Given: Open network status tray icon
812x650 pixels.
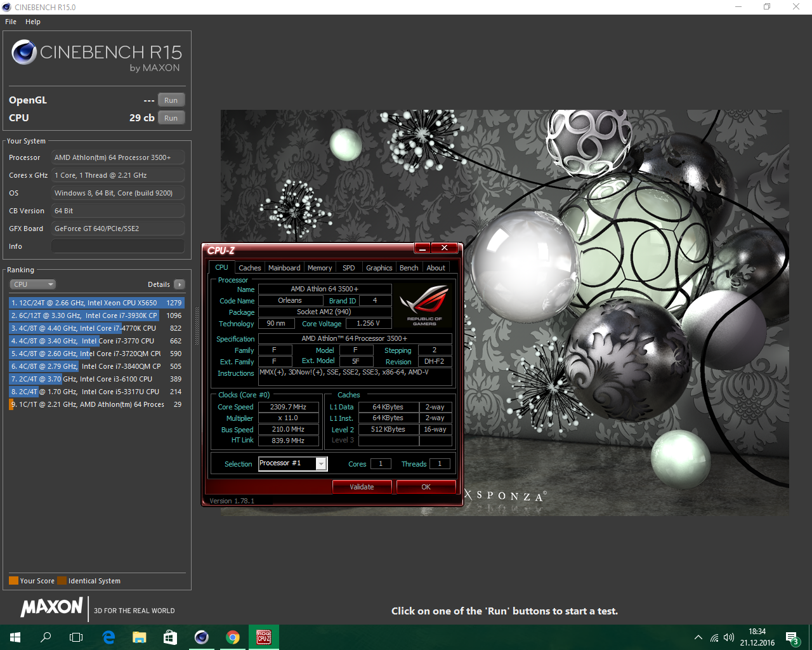Looking at the screenshot, I should 714,637.
